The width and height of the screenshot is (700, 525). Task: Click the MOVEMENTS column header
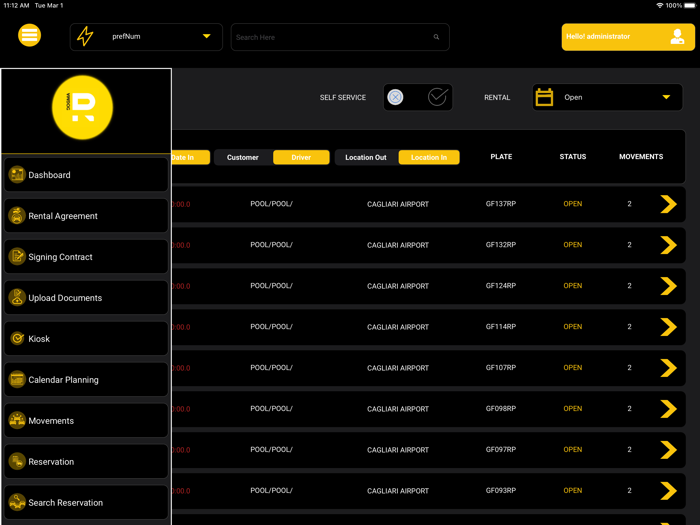click(641, 157)
